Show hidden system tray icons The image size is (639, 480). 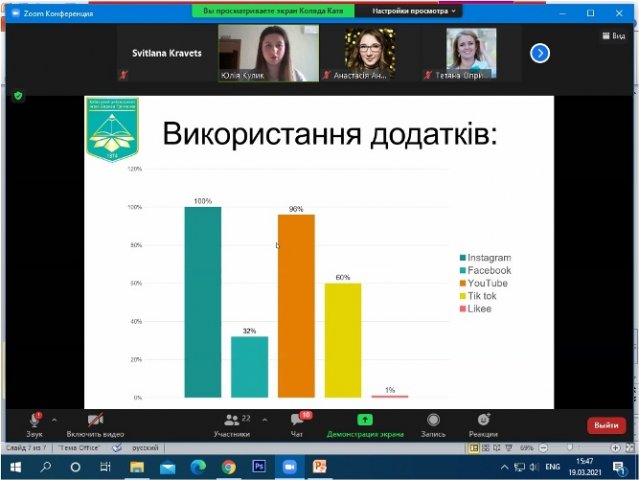(505, 467)
